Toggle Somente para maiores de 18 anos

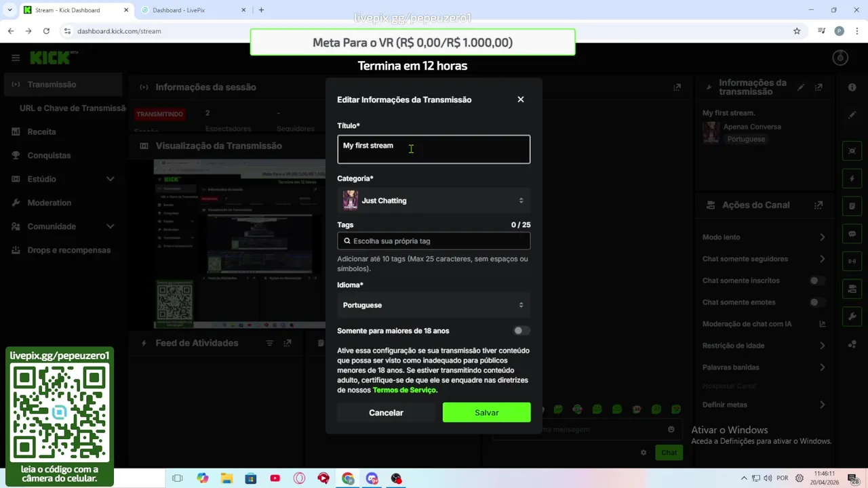pos(521,331)
